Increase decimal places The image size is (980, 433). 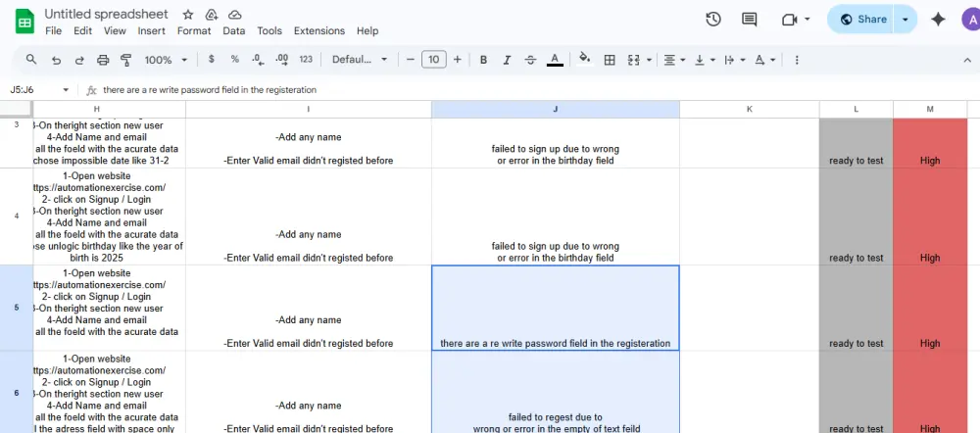pos(282,60)
